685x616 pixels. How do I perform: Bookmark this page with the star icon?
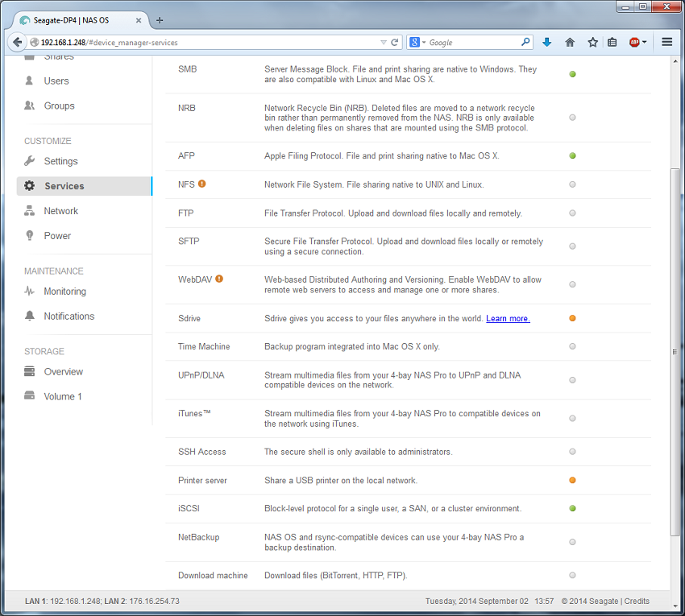click(592, 43)
